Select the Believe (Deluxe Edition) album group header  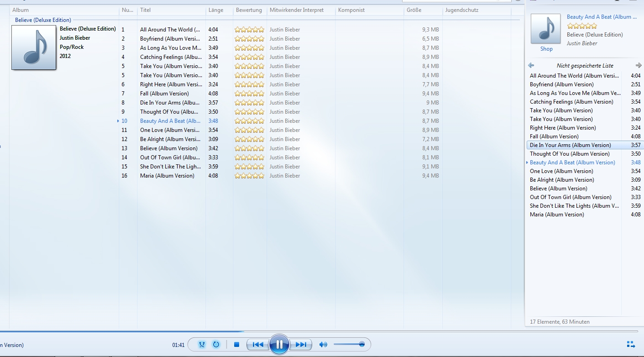43,20
